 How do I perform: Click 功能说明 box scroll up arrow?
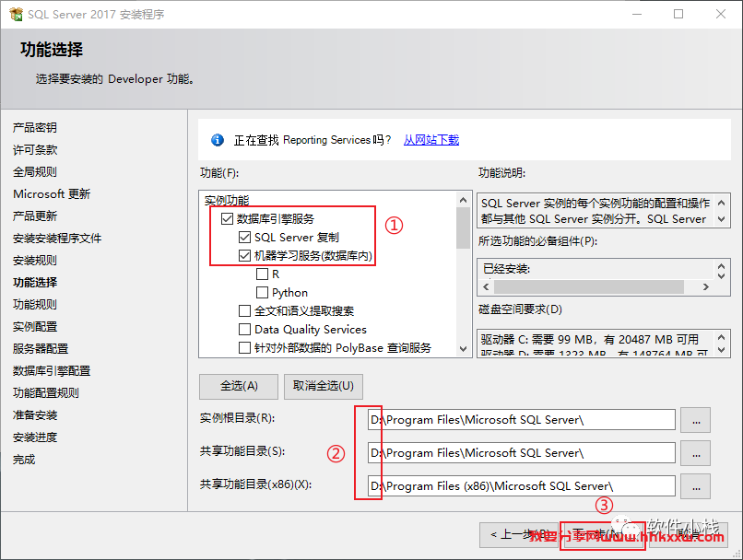click(721, 203)
